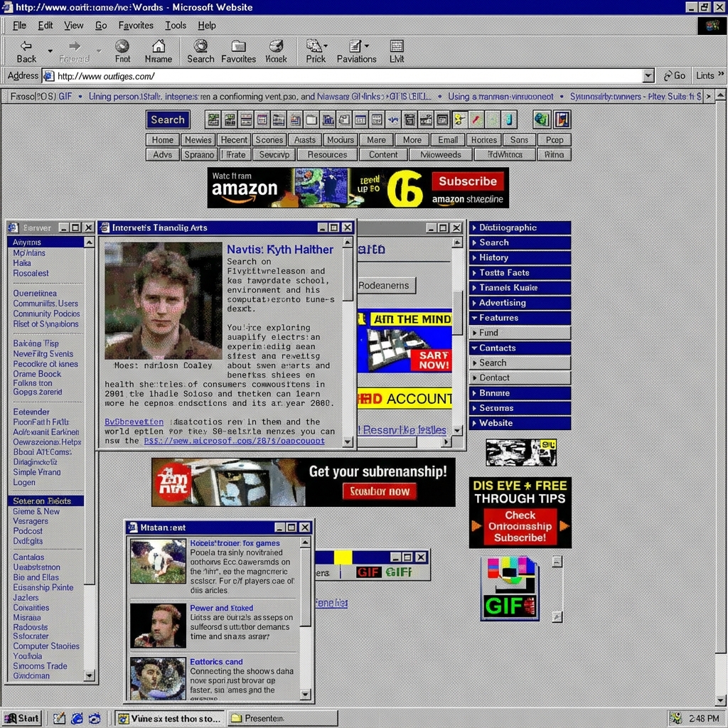The image size is (728, 728).
Task: Select the Home tab in the navigation row
Action: [162, 139]
